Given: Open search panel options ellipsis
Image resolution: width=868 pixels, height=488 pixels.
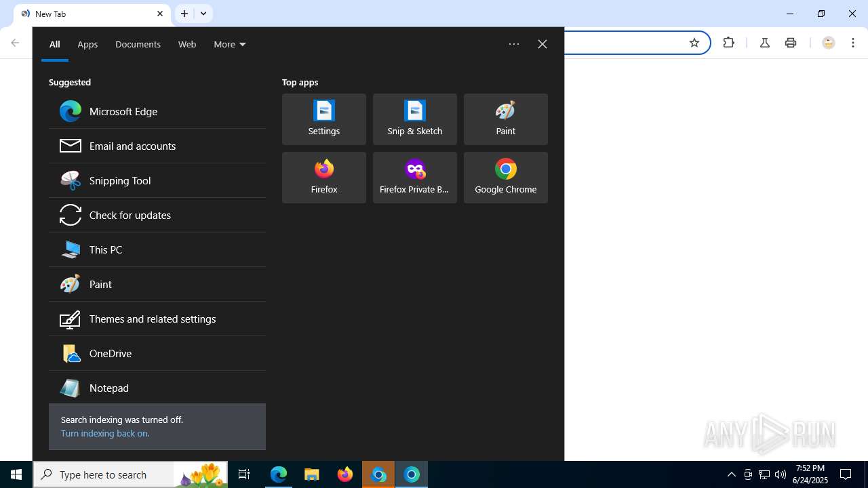Looking at the screenshot, I should (x=514, y=44).
